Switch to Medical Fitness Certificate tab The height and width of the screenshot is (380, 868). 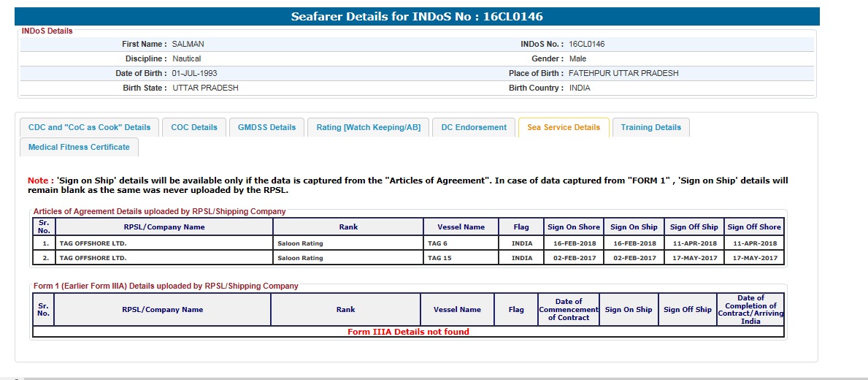pos(79,147)
